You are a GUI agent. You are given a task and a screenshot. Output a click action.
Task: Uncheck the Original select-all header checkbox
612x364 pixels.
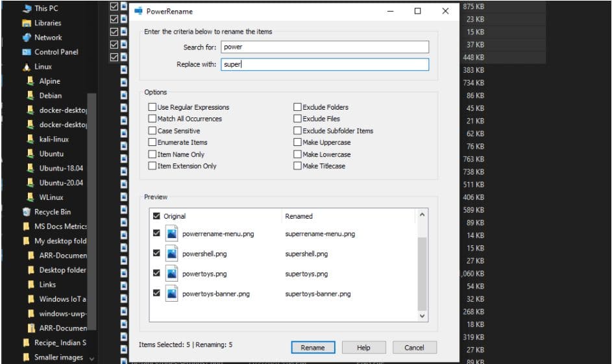(156, 216)
